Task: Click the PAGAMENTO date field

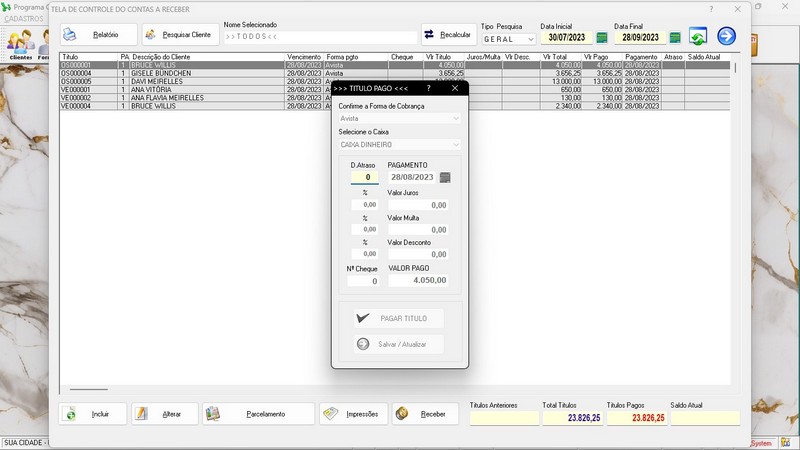Action: point(412,177)
